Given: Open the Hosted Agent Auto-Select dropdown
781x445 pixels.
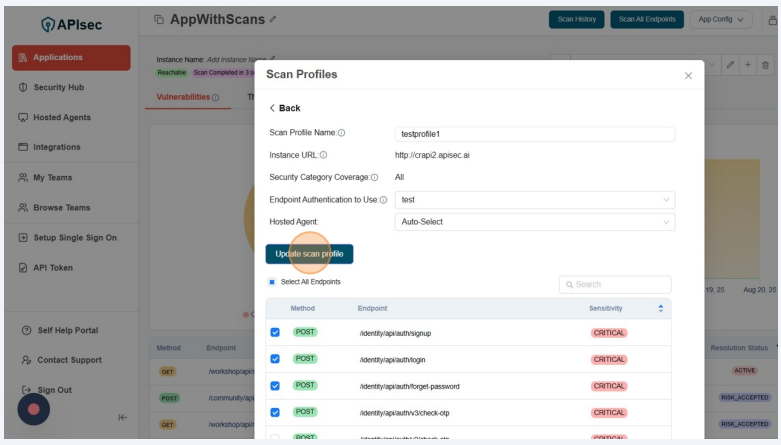Looking at the screenshot, I should (534, 222).
